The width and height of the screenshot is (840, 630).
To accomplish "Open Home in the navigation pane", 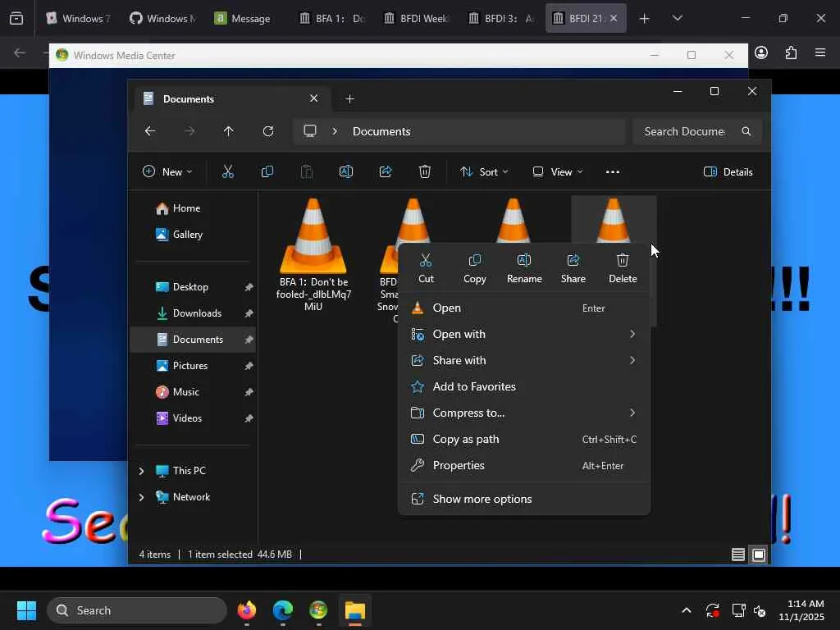I will coord(193,208).
